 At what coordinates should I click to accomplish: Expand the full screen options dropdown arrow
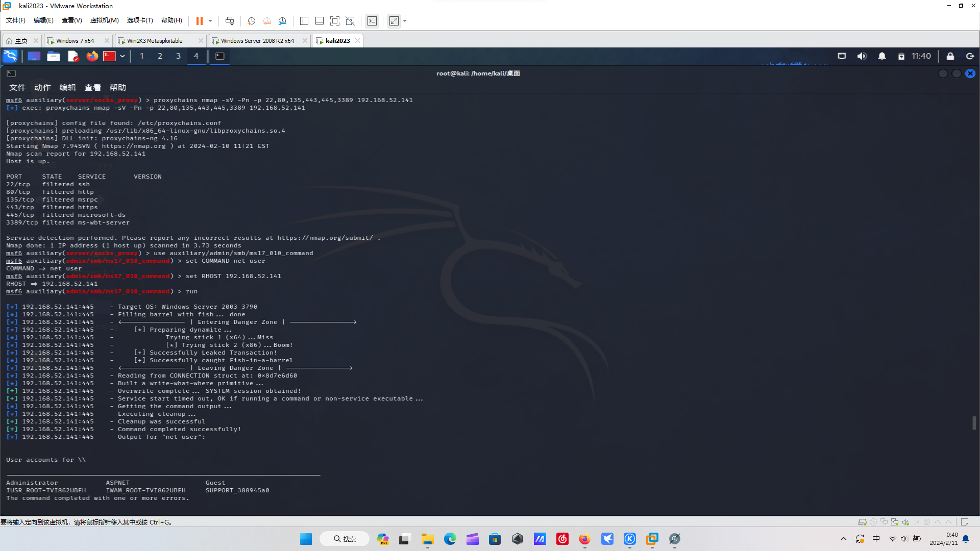point(405,21)
